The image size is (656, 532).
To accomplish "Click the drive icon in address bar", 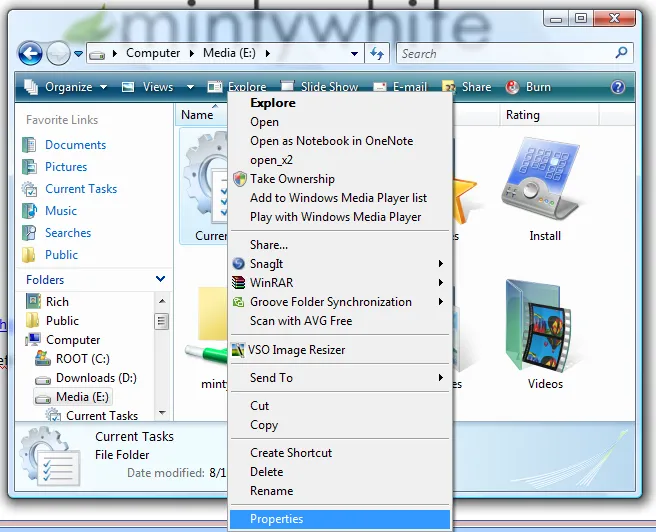I will tap(97, 54).
